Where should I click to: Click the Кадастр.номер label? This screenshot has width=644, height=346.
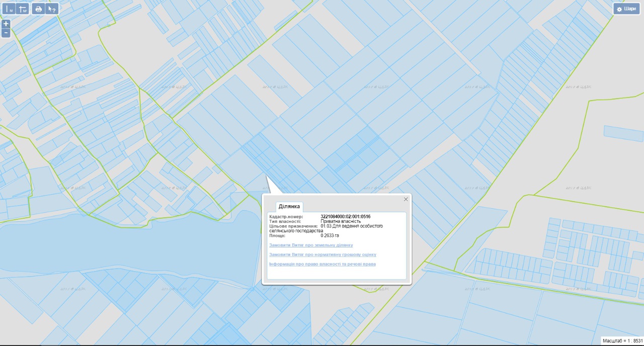click(286, 217)
